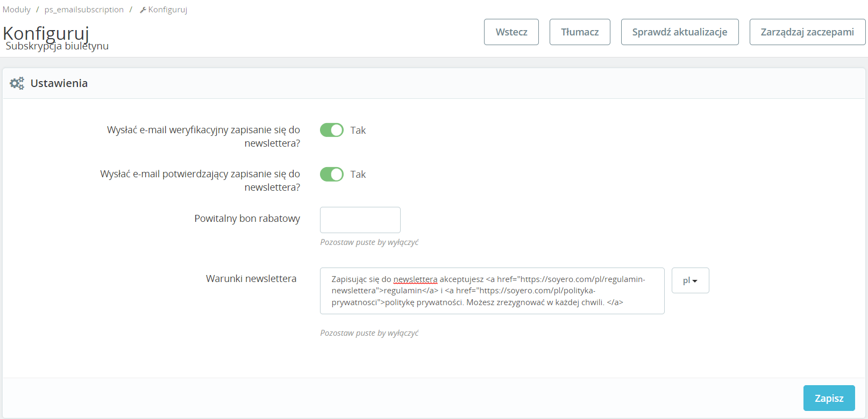Open Zarządzaj zaczepami
Screen dimensions: 868x419
807,32
